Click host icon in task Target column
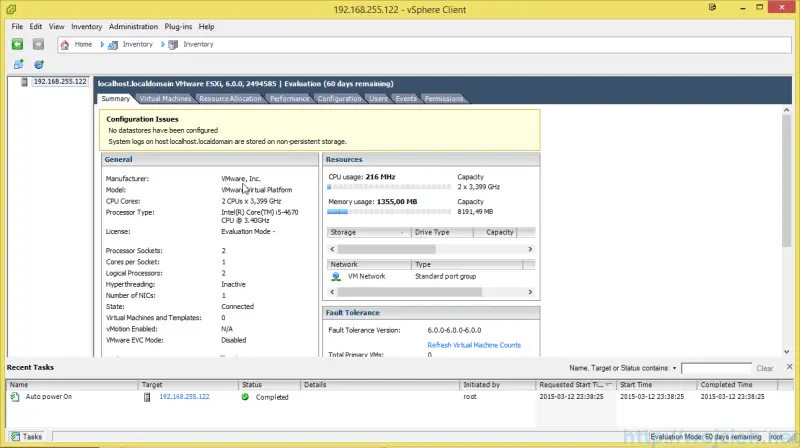This screenshot has width=800, height=448. pyautogui.click(x=147, y=397)
